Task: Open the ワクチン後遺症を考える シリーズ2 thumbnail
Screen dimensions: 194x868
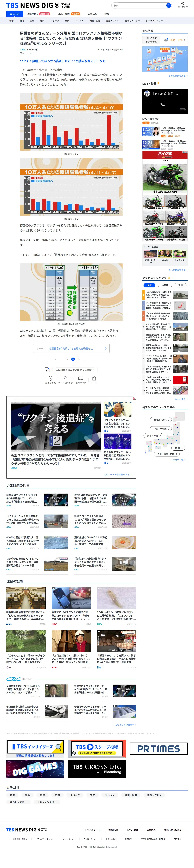Action: pos(56,427)
